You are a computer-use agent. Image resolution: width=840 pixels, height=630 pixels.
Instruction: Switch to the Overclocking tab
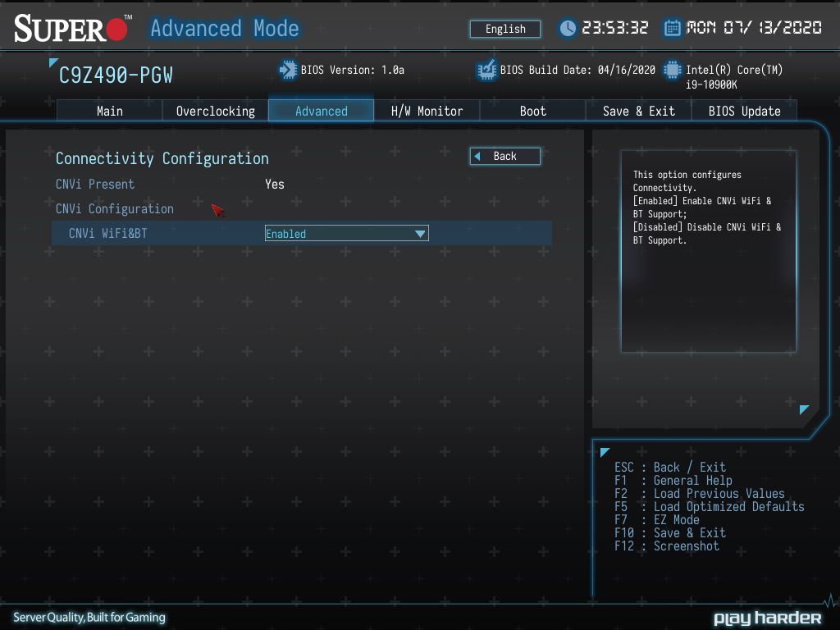(216, 111)
